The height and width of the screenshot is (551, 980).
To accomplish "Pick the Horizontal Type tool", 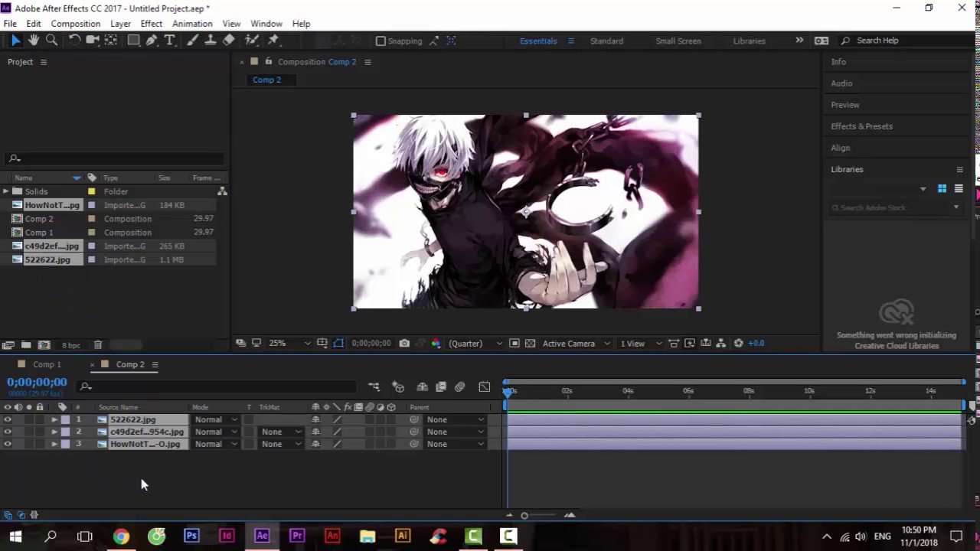I will [x=170, y=41].
